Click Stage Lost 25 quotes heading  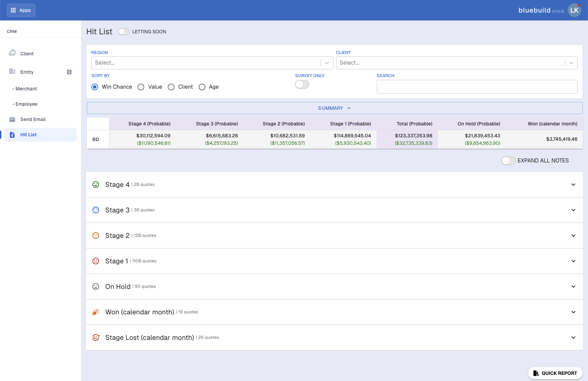162,337
